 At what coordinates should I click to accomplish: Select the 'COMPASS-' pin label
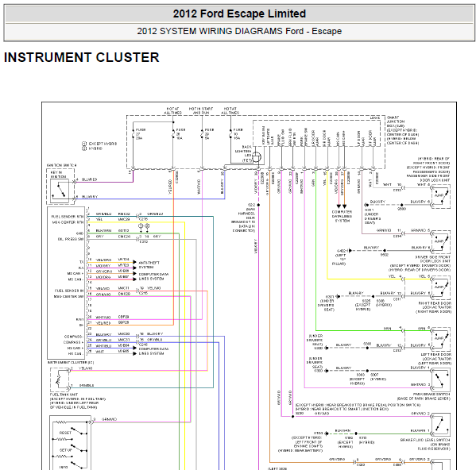tap(74, 337)
